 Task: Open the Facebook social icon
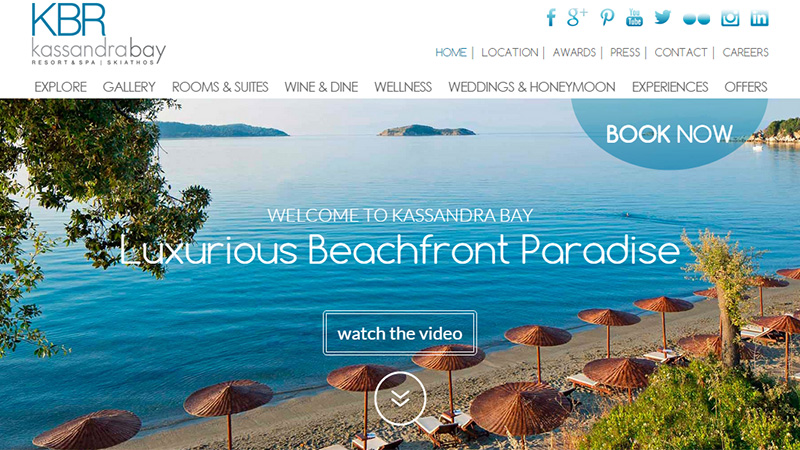pyautogui.click(x=551, y=18)
